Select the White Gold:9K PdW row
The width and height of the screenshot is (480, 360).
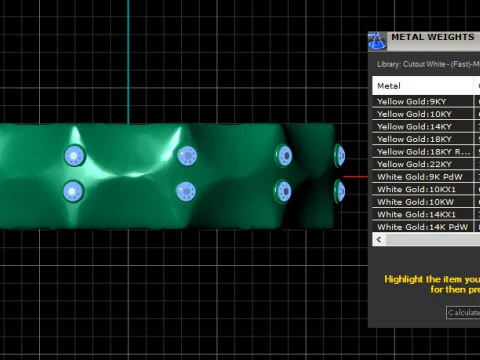pyautogui.click(x=426, y=177)
